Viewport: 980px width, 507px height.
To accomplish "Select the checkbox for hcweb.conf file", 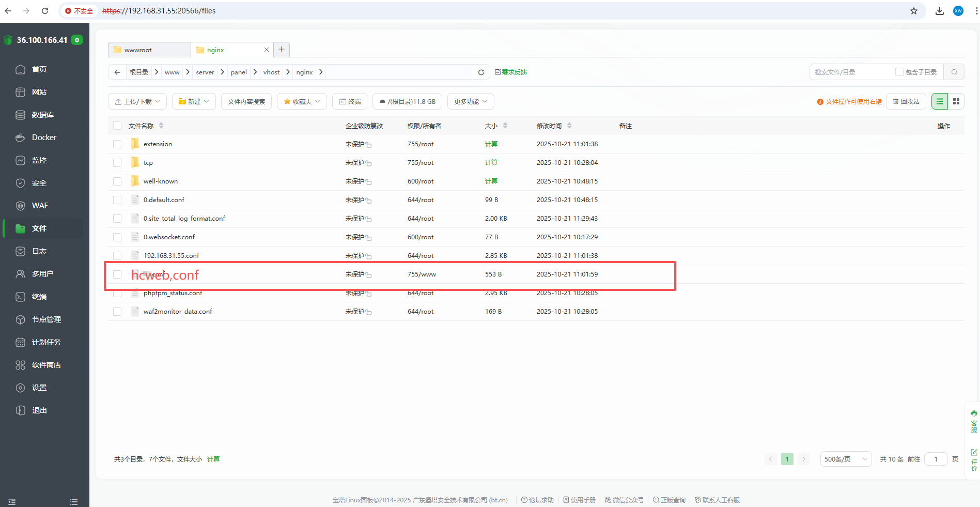I will pyautogui.click(x=117, y=274).
